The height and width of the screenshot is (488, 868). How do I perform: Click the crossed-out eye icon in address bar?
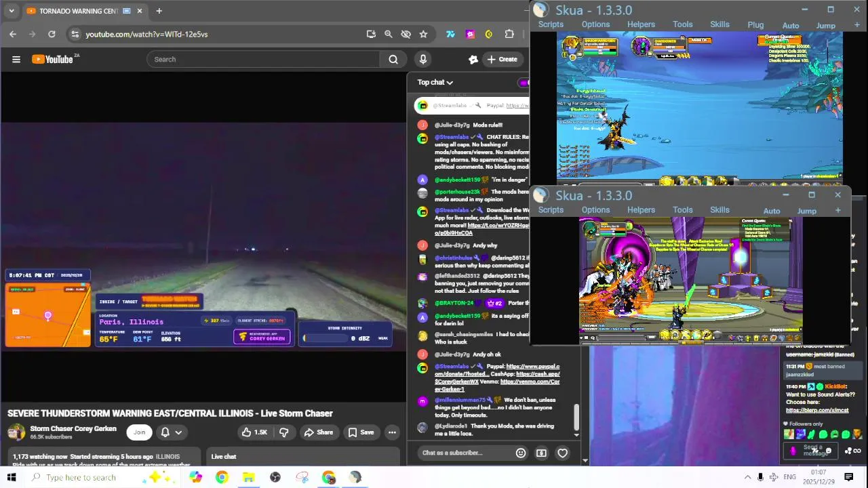(406, 34)
